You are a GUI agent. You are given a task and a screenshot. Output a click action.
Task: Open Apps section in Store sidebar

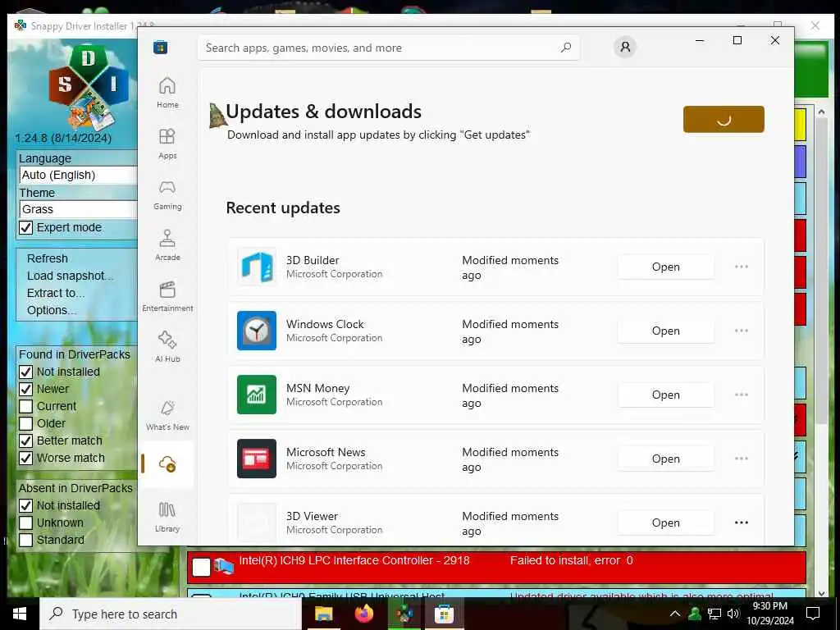167,143
